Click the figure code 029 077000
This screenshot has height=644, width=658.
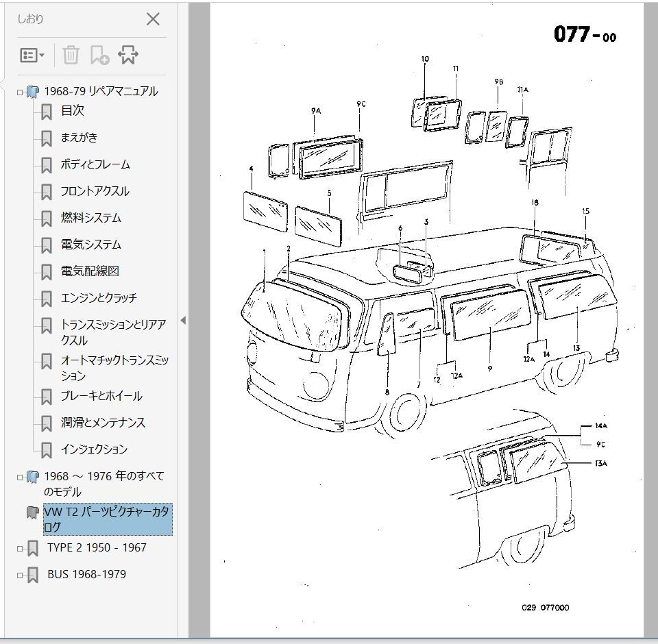pos(546,608)
